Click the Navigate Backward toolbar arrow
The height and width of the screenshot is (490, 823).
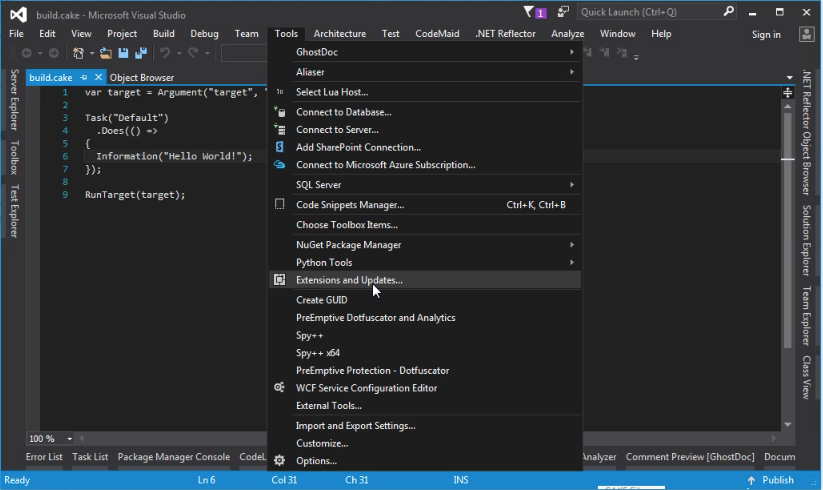[x=26, y=53]
